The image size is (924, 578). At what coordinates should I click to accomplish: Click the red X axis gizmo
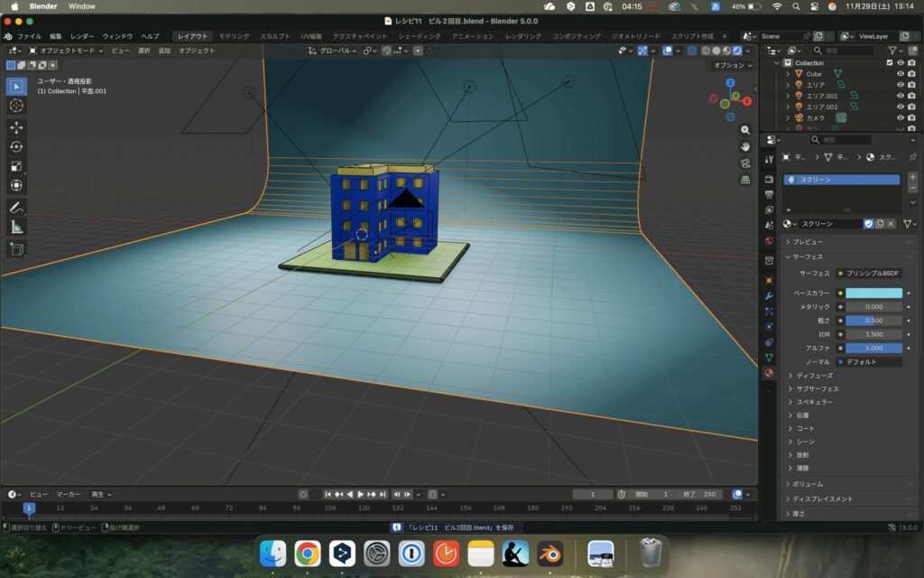click(x=747, y=101)
